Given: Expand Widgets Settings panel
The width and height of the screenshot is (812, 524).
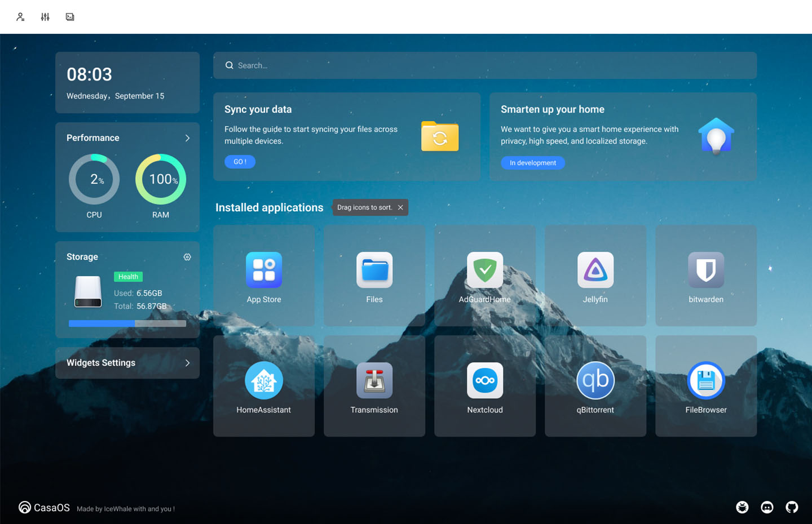Looking at the screenshot, I should pos(187,363).
